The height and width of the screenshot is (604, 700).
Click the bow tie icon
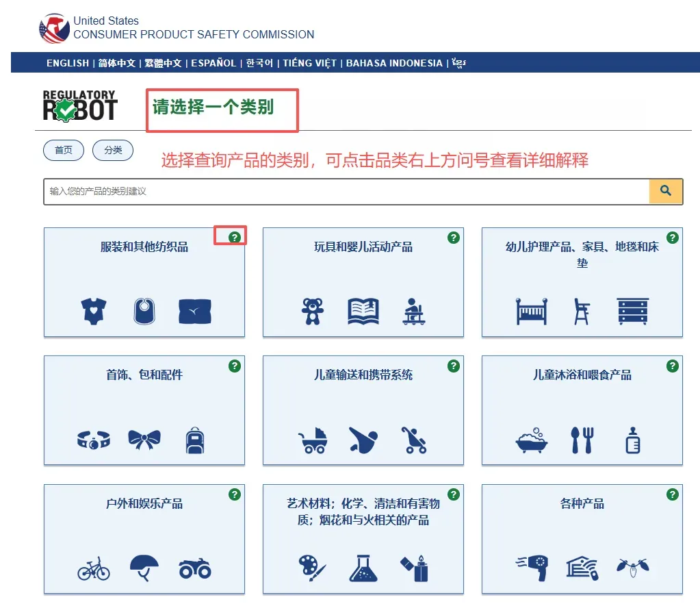(x=144, y=440)
